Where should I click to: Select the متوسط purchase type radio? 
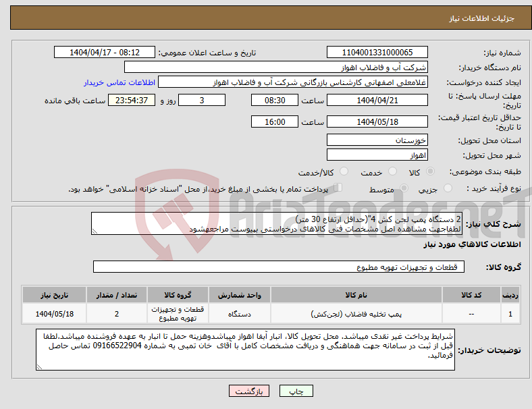click(404, 188)
